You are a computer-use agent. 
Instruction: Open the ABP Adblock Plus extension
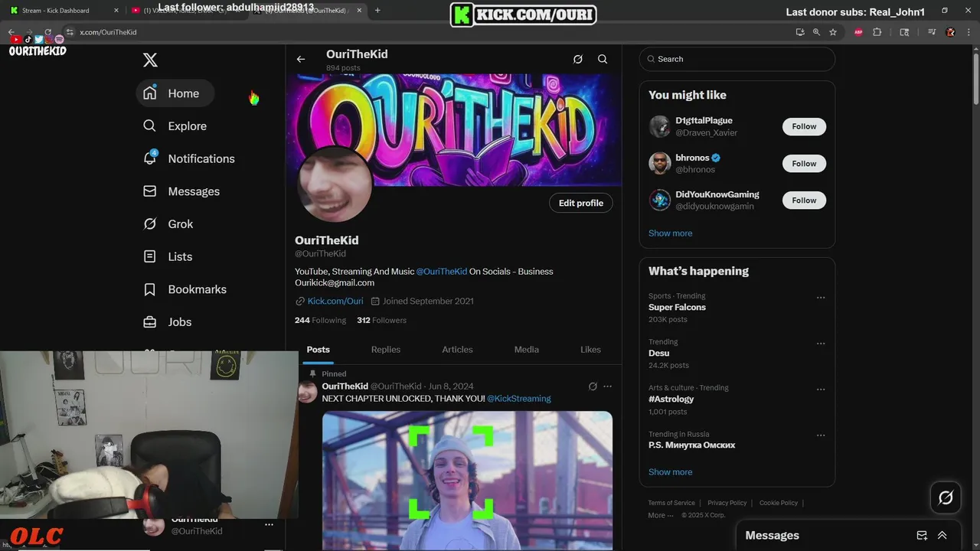[858, 32]
